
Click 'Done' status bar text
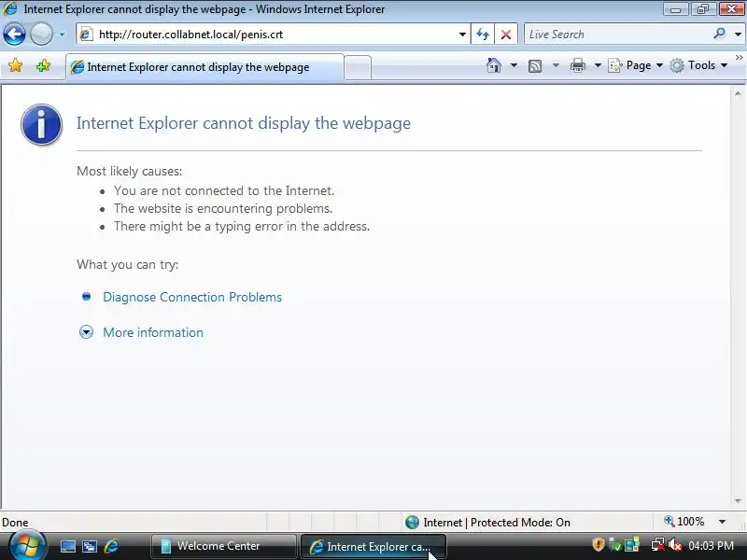(15, 523)
